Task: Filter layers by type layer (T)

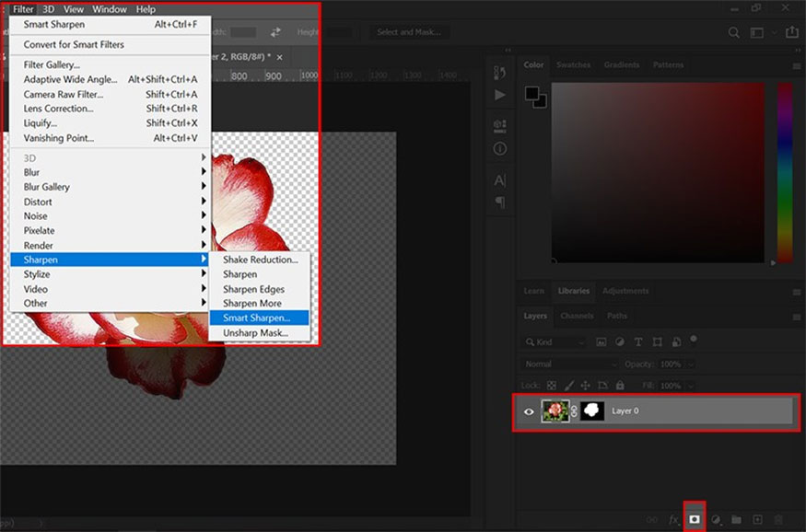Action: (638, 342)
